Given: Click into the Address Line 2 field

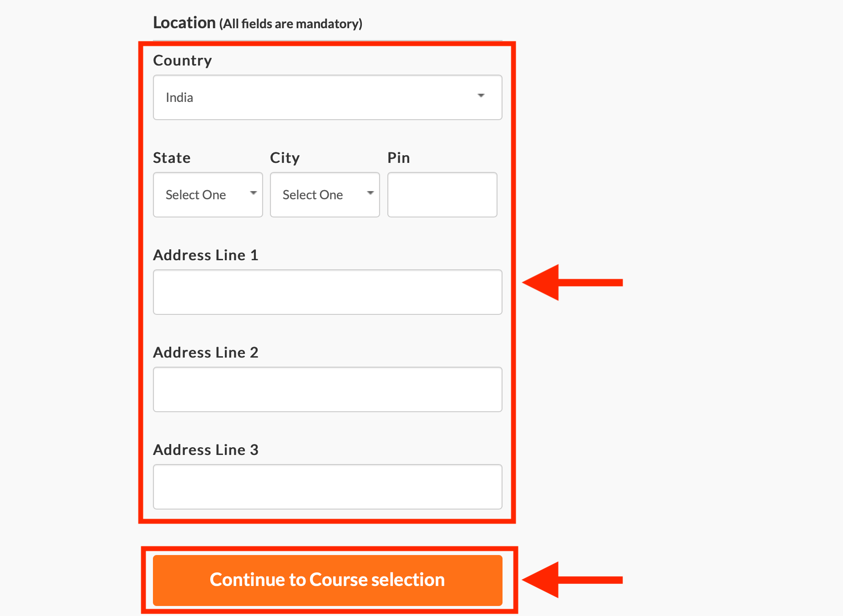Looking at the screenshot, I should point(327,389).
